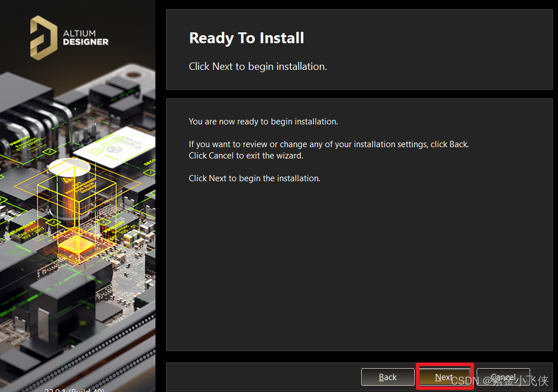Click the Ready To Install heading
The width and height of the screenshot is (558, 392).
pyautogui.click(x=246, y=38)
